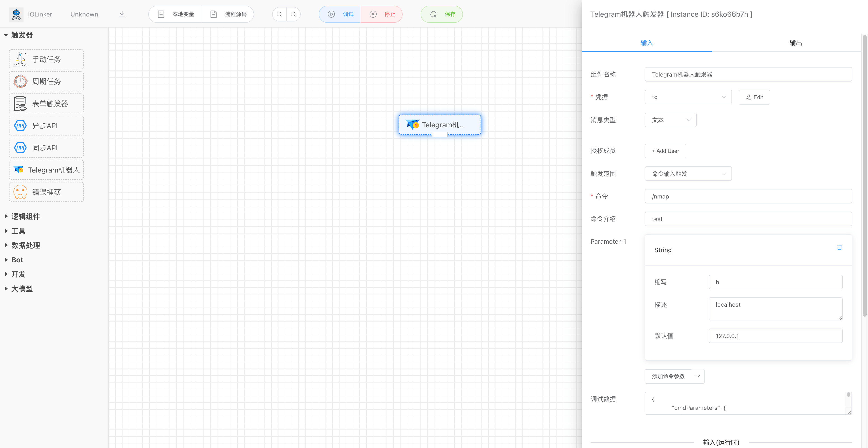Select the Telegram node on canvas
This screenshot has height=448, width=868.
(439, 125)
